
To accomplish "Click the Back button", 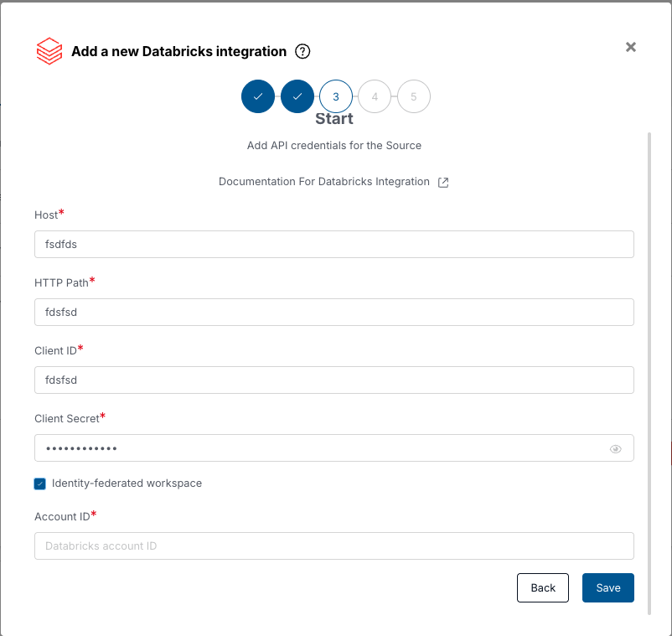I will click(543, 587).
